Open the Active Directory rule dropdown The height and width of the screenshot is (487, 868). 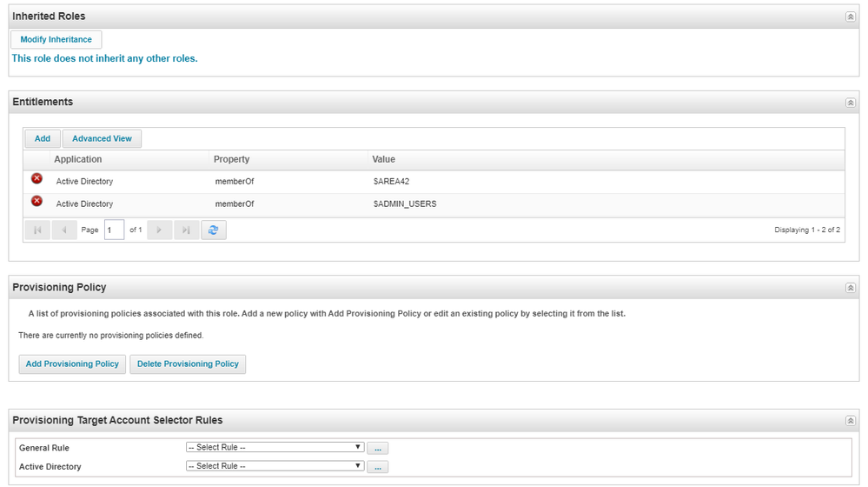275,466
